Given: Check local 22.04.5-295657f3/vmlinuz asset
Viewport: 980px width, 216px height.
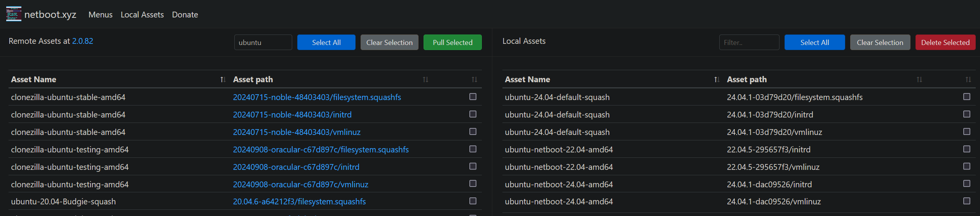Looking at the screenshot, I should point(967,166).
